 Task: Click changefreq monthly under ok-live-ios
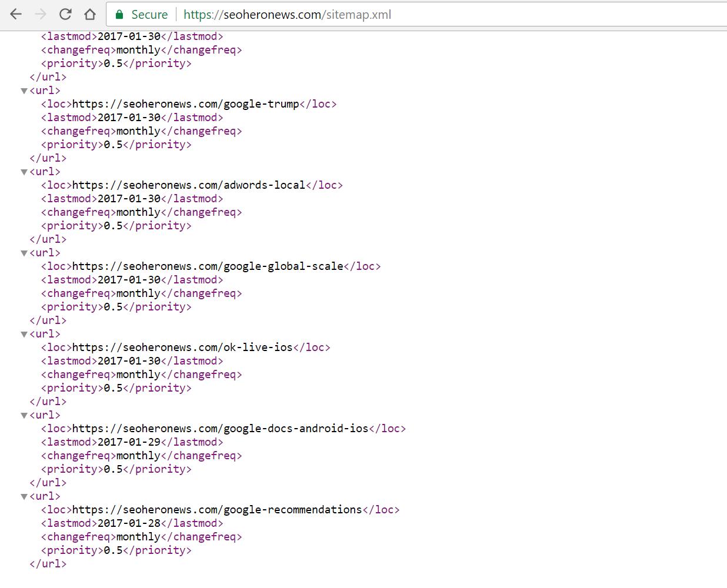pyautogui.click(x=141, y=375)
